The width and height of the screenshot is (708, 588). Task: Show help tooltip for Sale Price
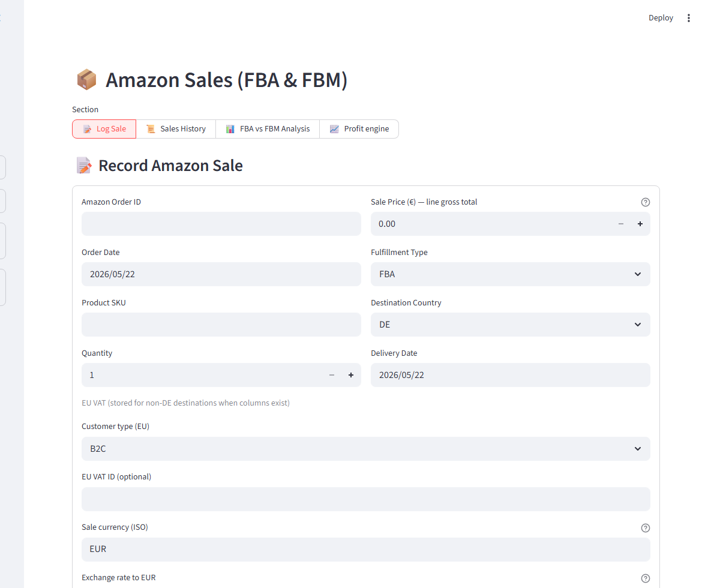pos(645,202)
